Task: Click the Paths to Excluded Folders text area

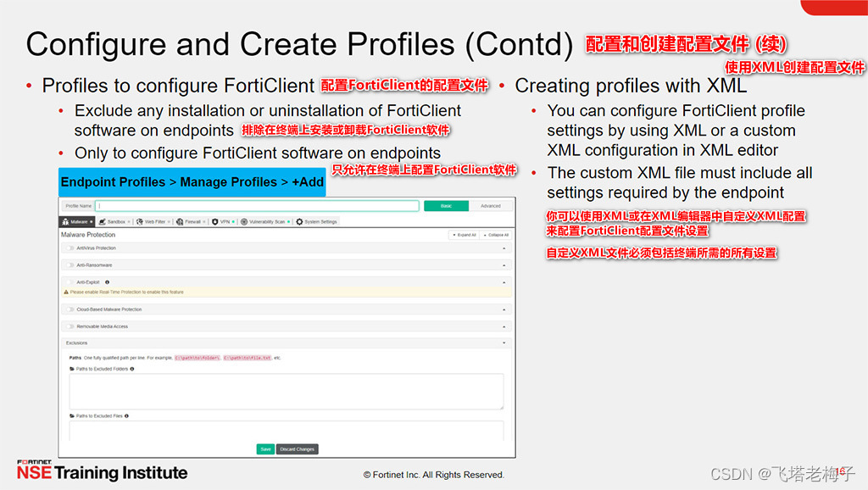Action: point(287,392)
